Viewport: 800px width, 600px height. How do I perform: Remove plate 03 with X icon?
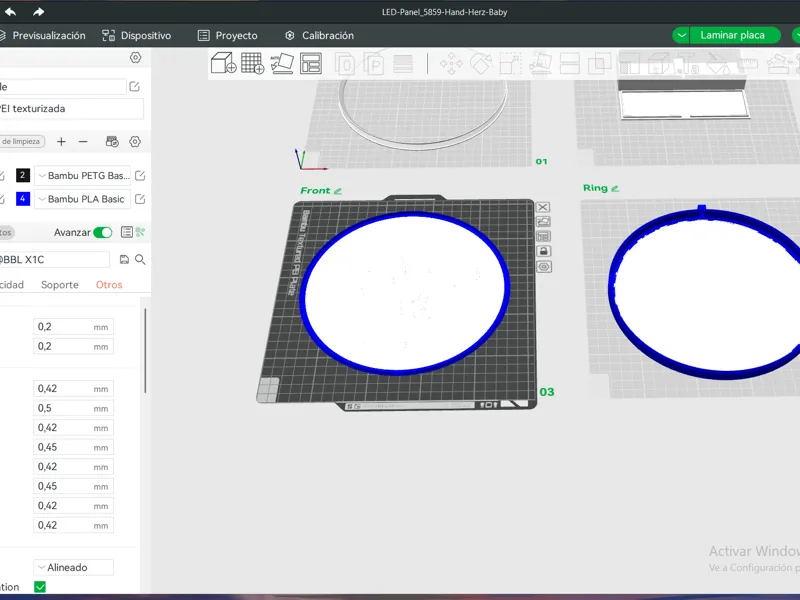pyautogui.click(x=543, y=207)
